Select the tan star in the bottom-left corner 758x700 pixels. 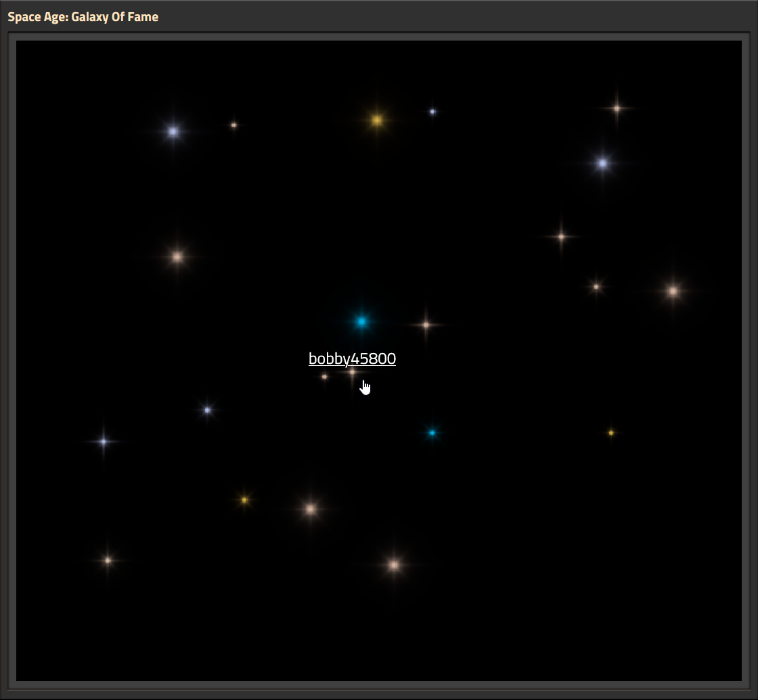[108, 561]
